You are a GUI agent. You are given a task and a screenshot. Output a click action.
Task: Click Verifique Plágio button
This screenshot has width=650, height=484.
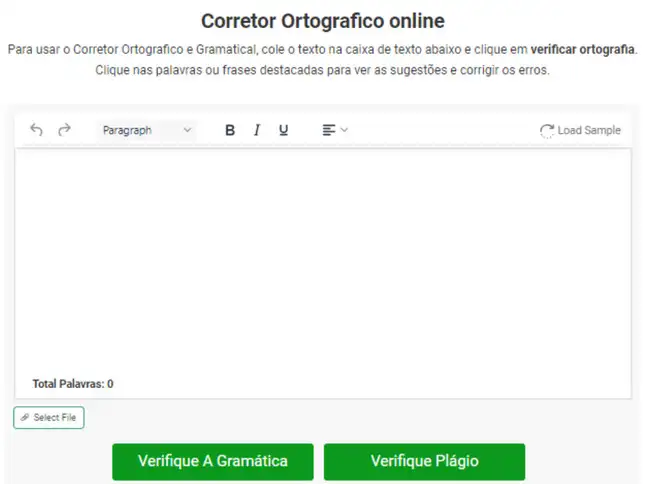(424, 462)
